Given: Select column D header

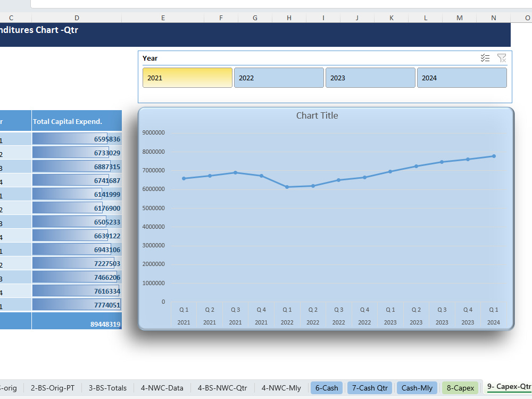Looking at the screenshot, I should pyautogui.click(x=77, y=18).
